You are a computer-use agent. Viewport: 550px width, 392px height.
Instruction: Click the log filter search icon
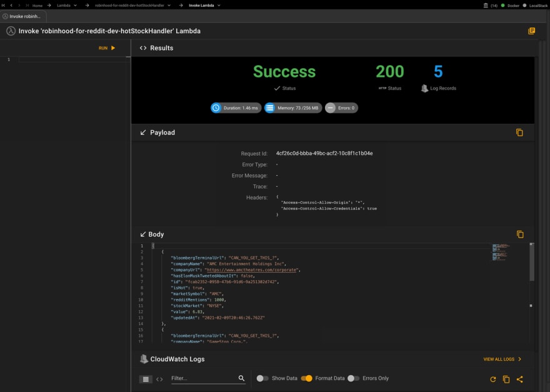(x=241, y=378)
